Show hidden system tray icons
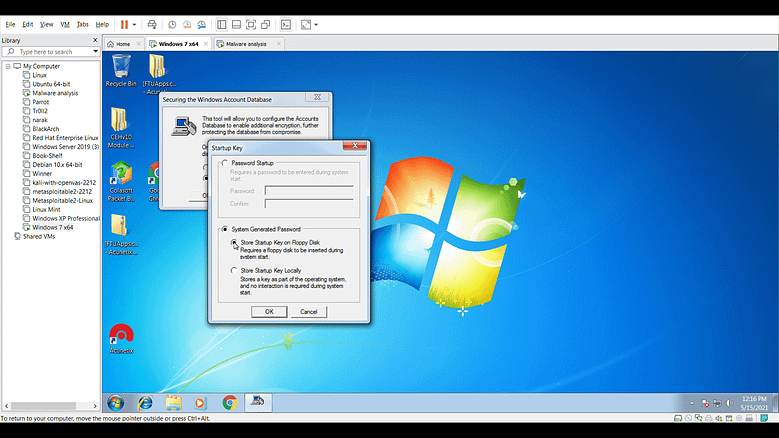The image size is (779, 438). 692,403
